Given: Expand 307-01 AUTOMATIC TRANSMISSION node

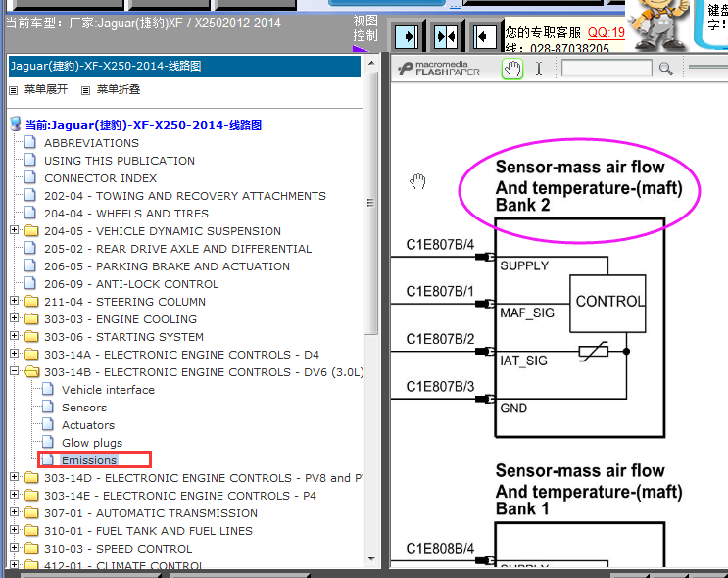Looking at the screenshot, I should (x=15, y=512).
